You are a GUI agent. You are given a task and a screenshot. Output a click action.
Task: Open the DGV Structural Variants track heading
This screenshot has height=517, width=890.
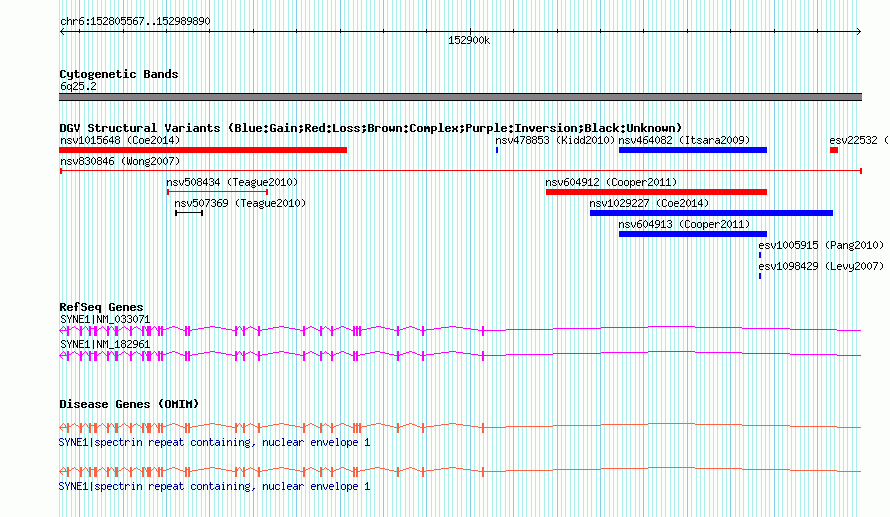click(x=371, y=128)
